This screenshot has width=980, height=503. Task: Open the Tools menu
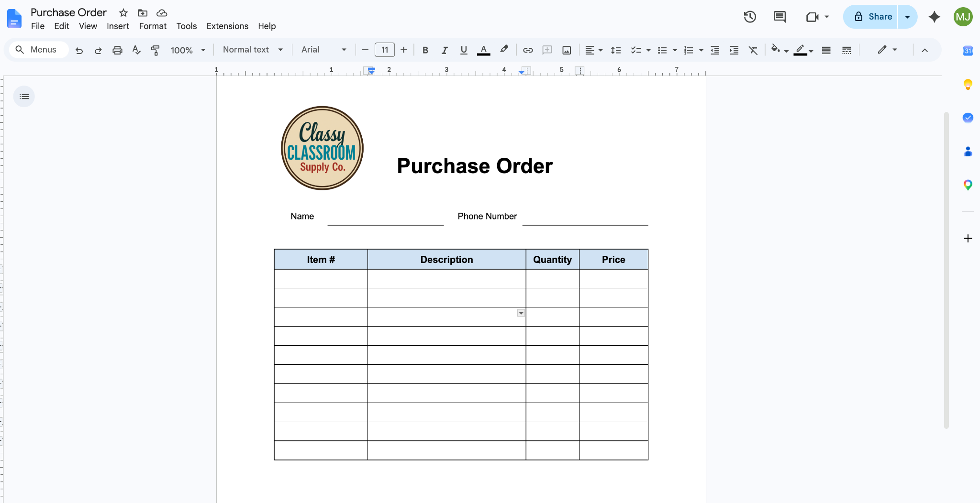(186, 26)
